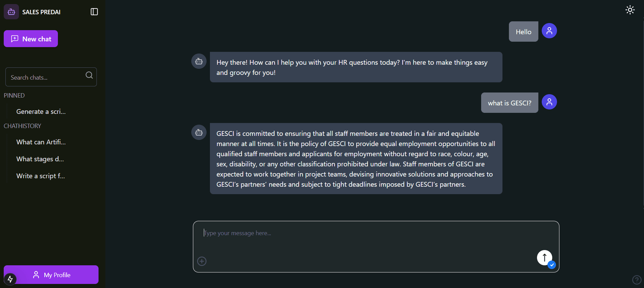
Task: Click the lightning bolt icon
Action: point(10,279)
